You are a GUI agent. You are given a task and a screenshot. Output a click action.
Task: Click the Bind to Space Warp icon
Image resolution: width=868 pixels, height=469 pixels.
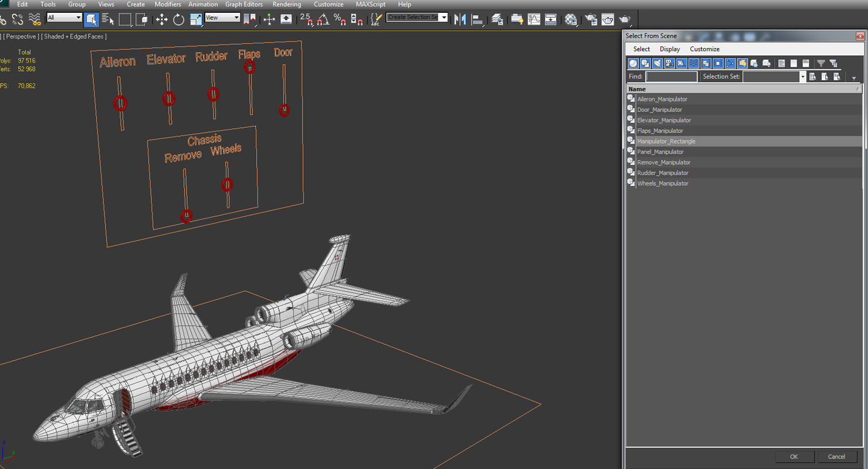pyautogui.click(x=35, y=19)
